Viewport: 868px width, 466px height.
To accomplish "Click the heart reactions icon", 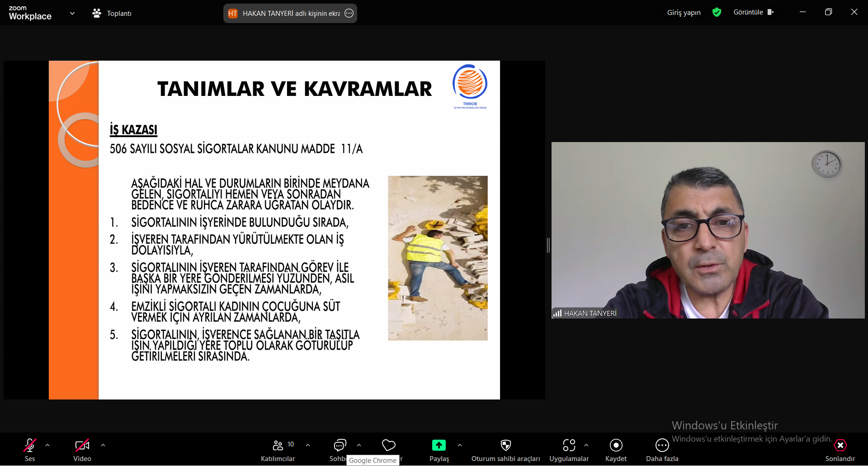I will (x=388, y=446).
